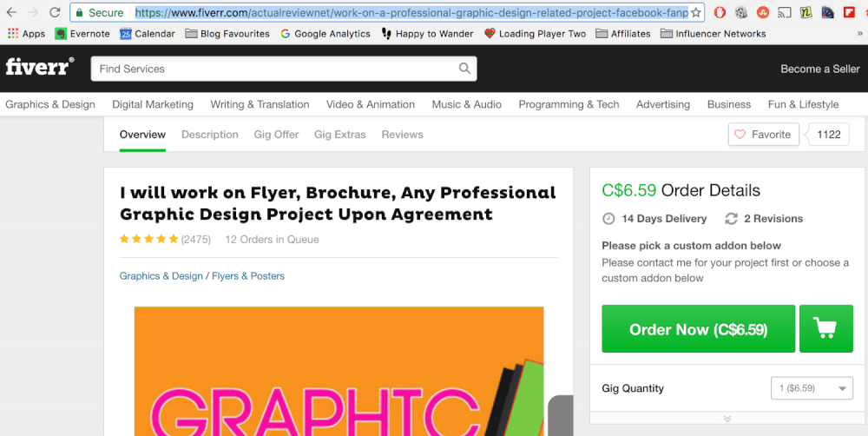Open the Affiliates bookmark folder
Screen dimensions: 868x436
[623, 34]
